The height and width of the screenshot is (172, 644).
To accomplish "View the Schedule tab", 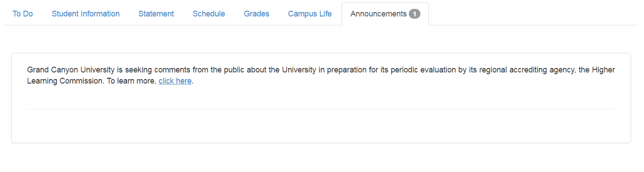I will [x=209, y=14].
